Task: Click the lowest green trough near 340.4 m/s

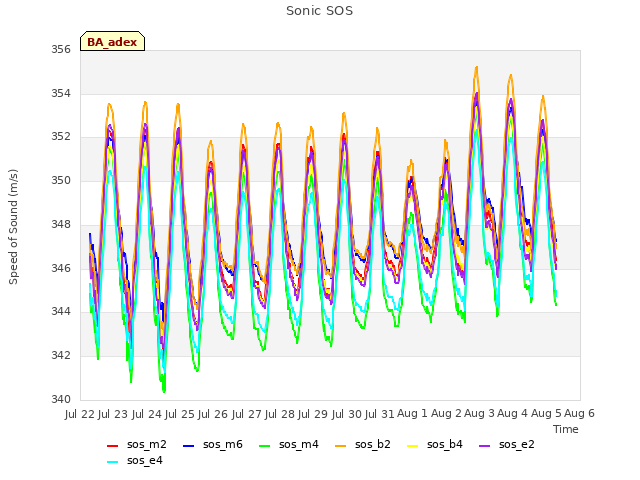Action: 164,391
